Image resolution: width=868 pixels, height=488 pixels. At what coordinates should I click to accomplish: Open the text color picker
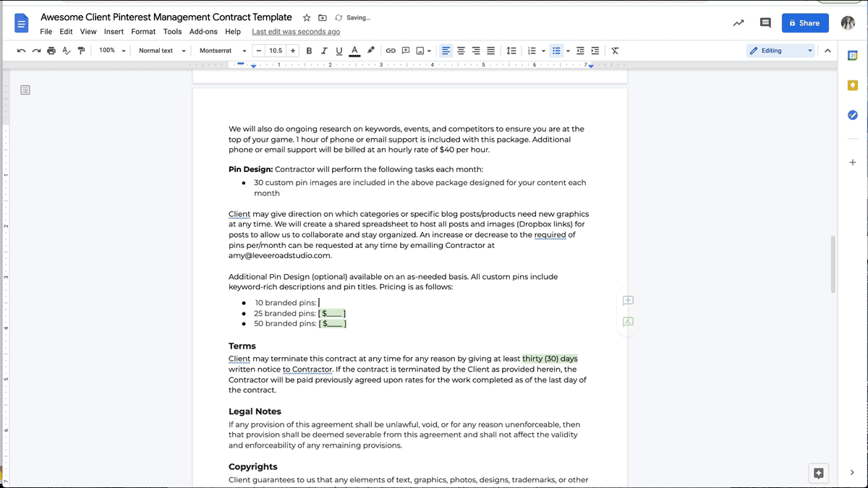tap(354, 51)
